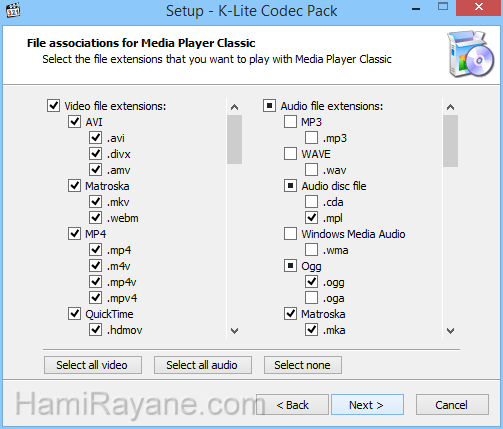Go back with the Back button
Image resolution: width=503 pixels, height=429 pixels.
coord(292,405)
